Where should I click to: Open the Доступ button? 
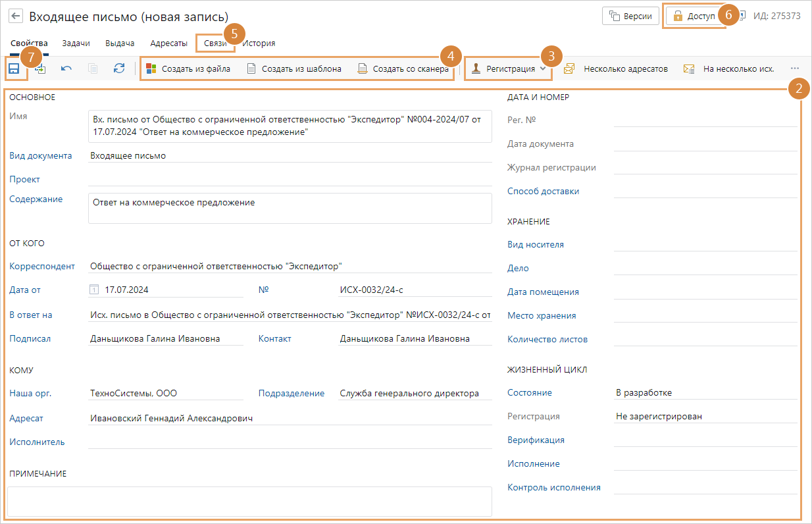coord(694,16)
